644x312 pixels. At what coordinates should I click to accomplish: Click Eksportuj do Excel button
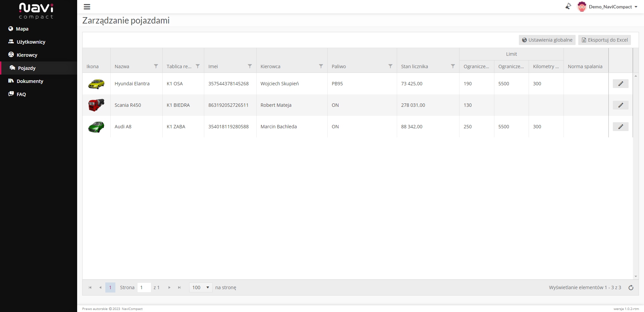click(x=604, y=40)
